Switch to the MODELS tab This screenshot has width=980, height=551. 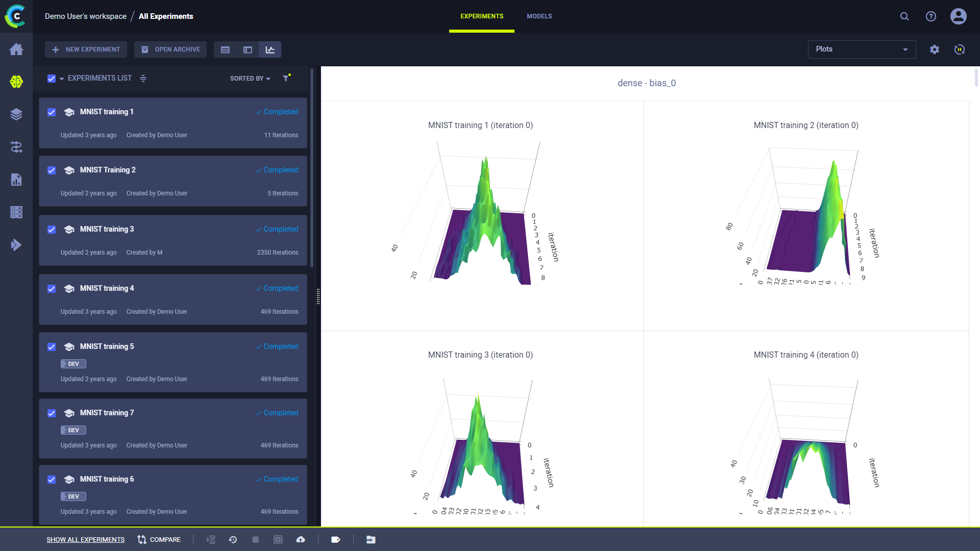(x=539, y=16)
